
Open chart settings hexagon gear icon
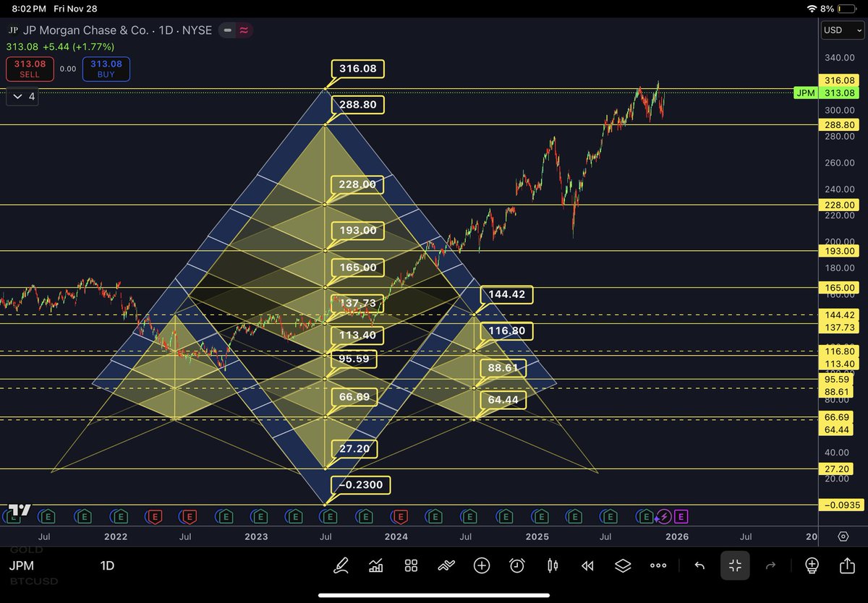click(843, 536)
